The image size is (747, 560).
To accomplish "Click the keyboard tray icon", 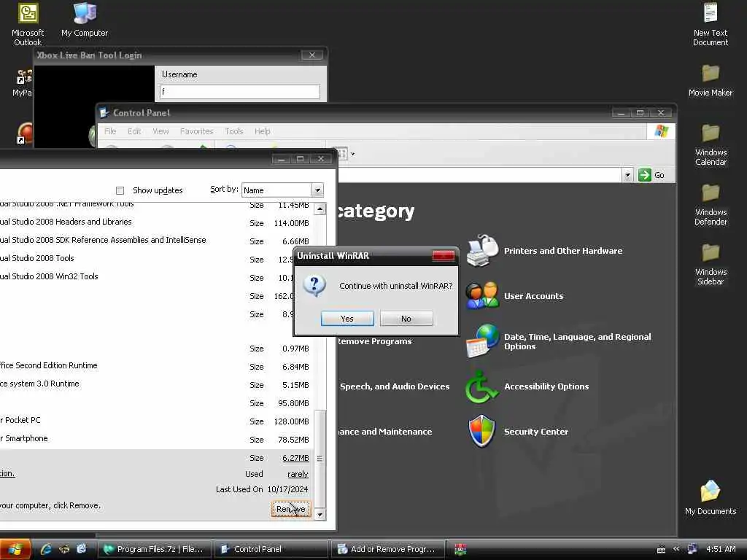I will (661, 550).
